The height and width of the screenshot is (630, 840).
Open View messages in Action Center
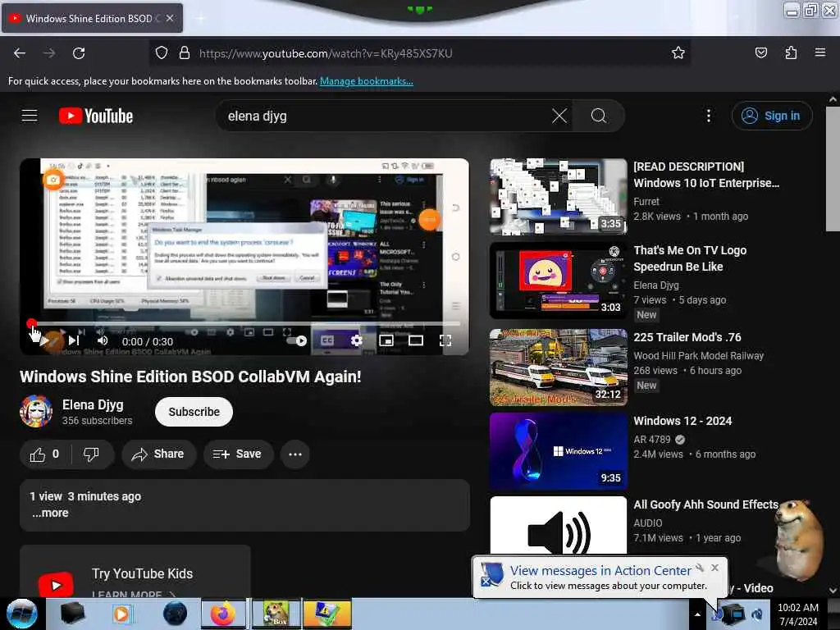coord(600,571)
